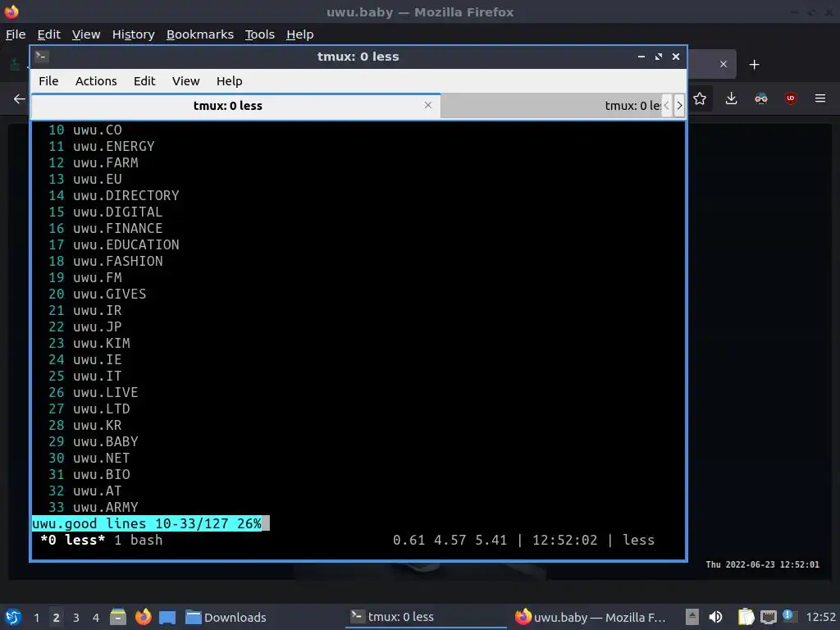
Task: Open Firefox File menu
Action: 16,34
